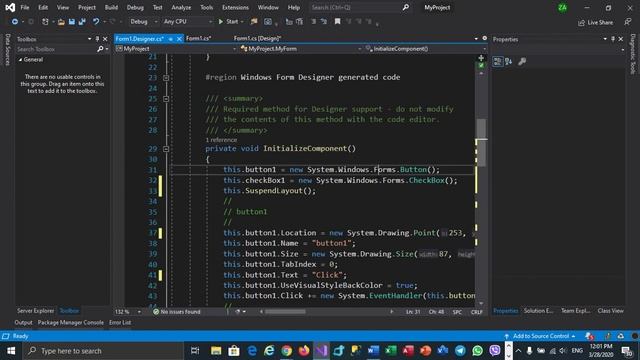Select the Alphabetical sort icon in Properties
640x360 pixels.
tap(509, 62)
